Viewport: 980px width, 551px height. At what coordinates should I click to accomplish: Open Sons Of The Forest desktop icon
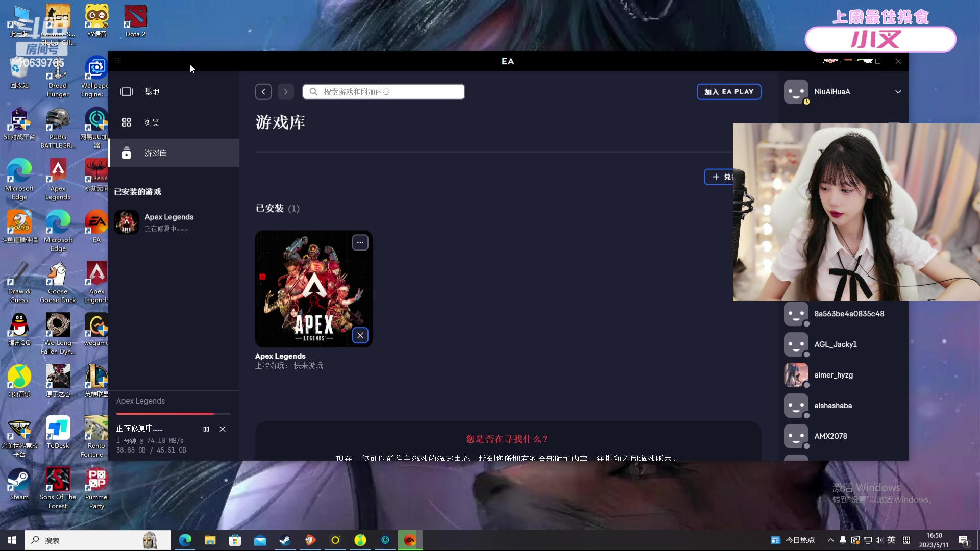[x=58, y=488]
